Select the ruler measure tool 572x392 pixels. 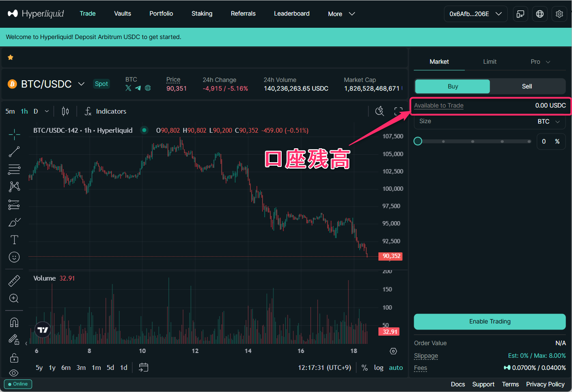[x=14, y=281]
